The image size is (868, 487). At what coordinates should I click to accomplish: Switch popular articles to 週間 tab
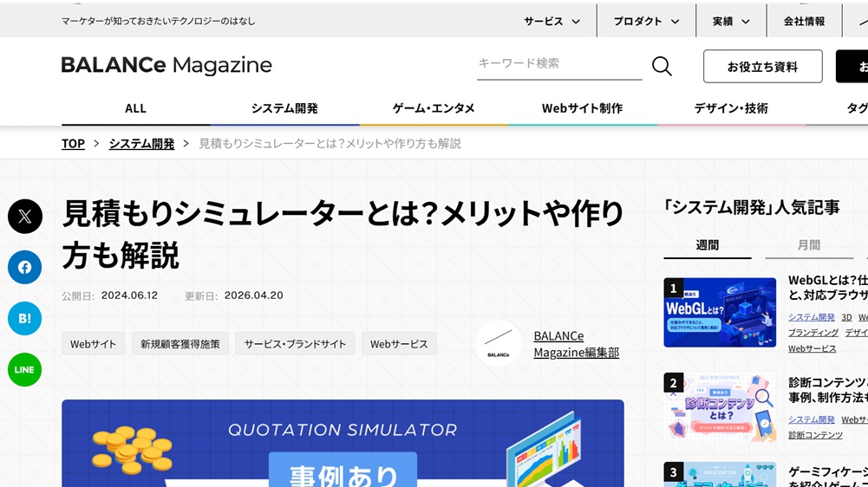pyautogui.click(x=708, y=245)
